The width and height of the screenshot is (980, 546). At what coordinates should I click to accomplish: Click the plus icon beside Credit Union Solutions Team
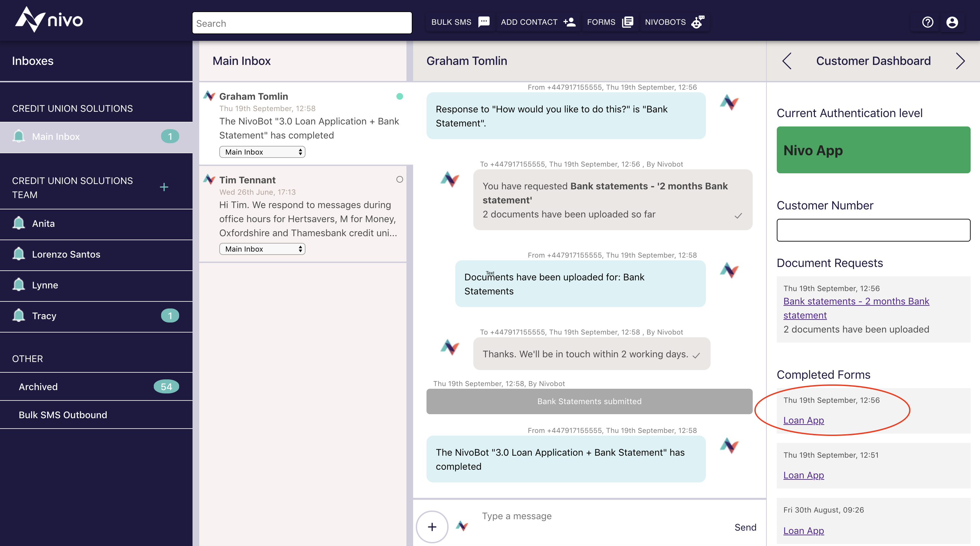tap(164, 187)
